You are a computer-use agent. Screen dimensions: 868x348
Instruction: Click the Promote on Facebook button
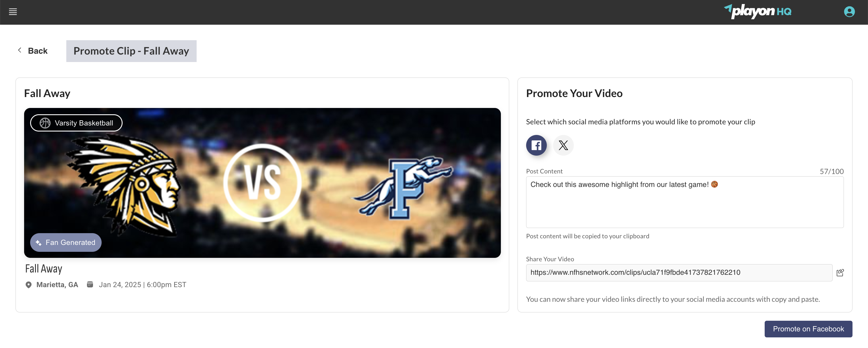pyautogui.click(x=808, y=329)
